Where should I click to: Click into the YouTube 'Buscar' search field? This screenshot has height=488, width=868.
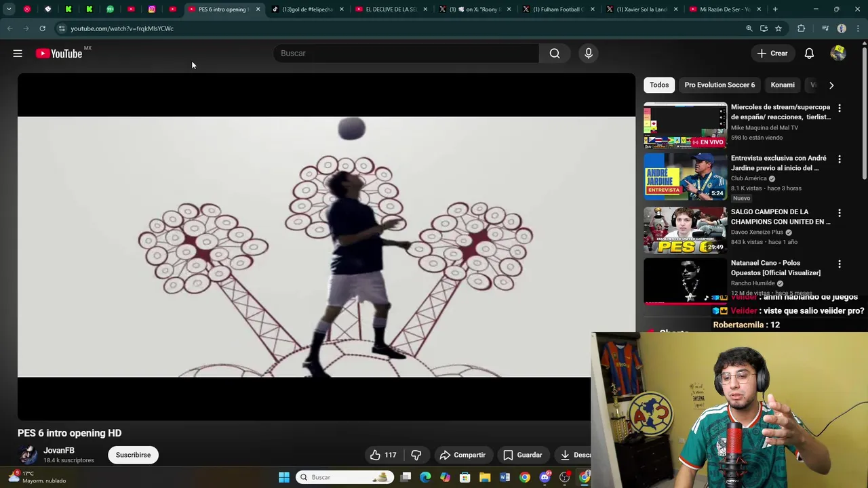(x=406, y=54)
